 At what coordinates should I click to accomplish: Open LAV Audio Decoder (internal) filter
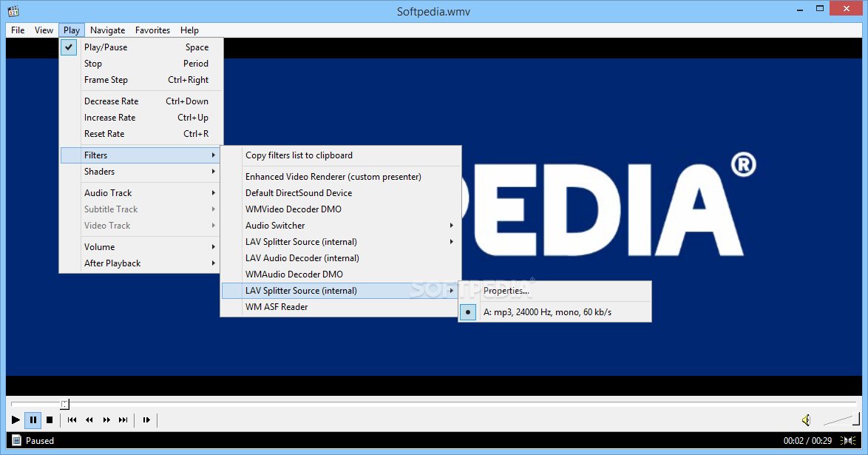[340, 257]
